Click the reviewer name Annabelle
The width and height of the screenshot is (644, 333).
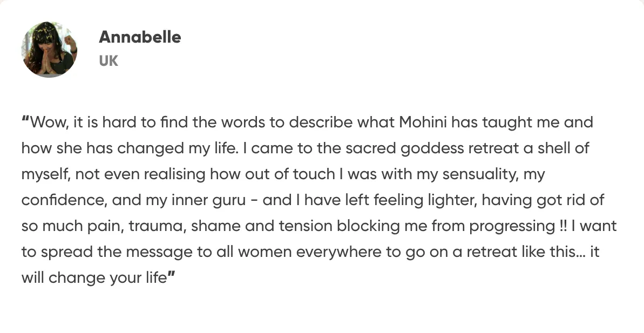[x=140, y=37]
